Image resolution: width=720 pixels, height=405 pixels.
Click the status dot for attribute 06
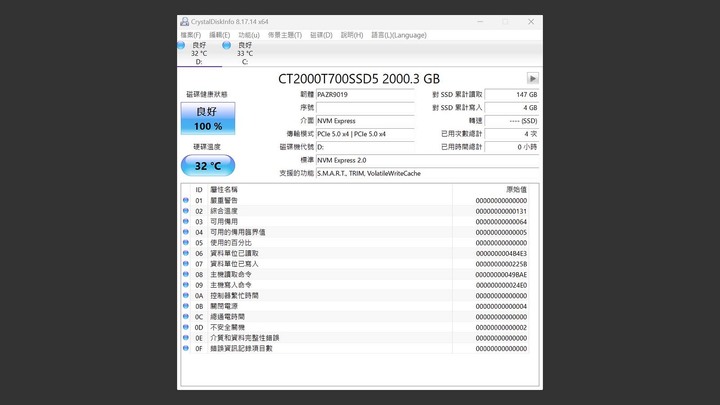186,253
